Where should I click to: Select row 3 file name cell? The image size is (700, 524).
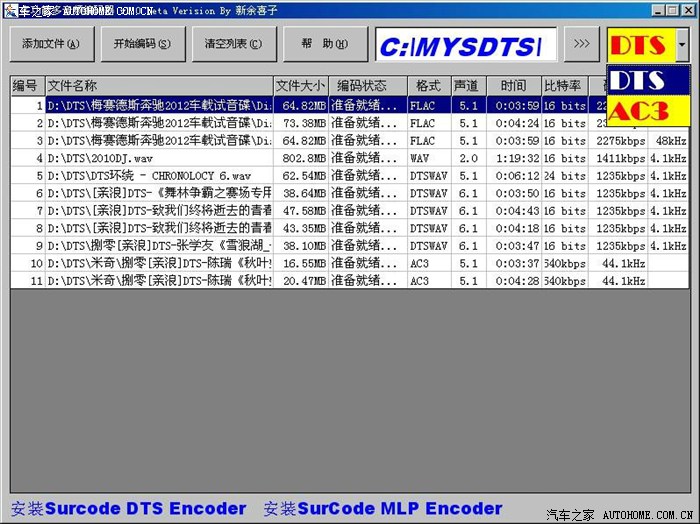[159, 141]
